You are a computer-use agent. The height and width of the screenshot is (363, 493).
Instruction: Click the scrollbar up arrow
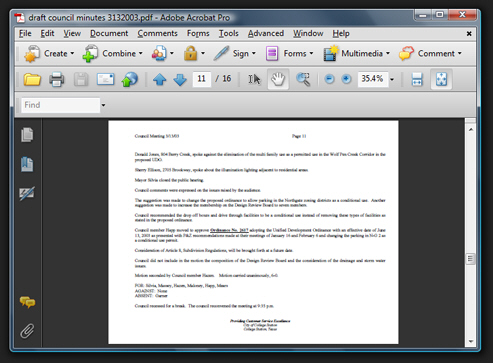tap(471, 129)
